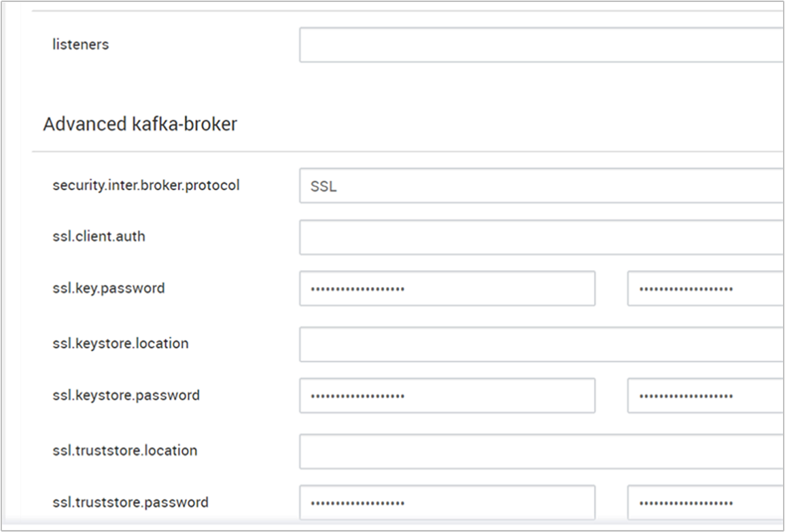Click the security.inter.broker.protocol label
Screen dimensions: 785x532
coord(147,185)
